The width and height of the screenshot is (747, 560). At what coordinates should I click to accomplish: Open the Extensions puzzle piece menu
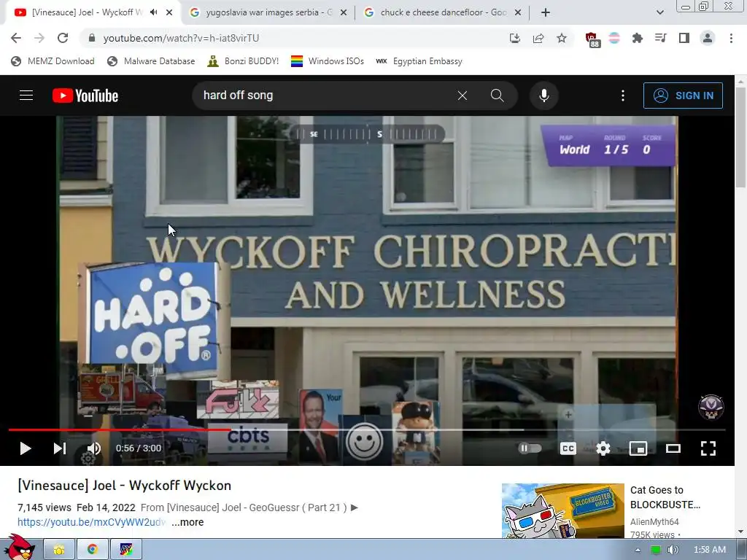[637, 38]
